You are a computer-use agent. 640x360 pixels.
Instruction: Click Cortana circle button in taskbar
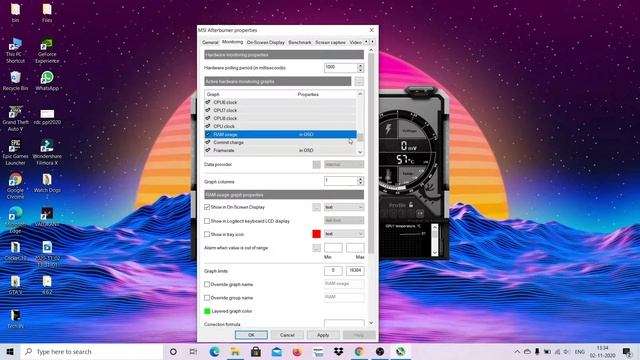(x=173, y=351)
